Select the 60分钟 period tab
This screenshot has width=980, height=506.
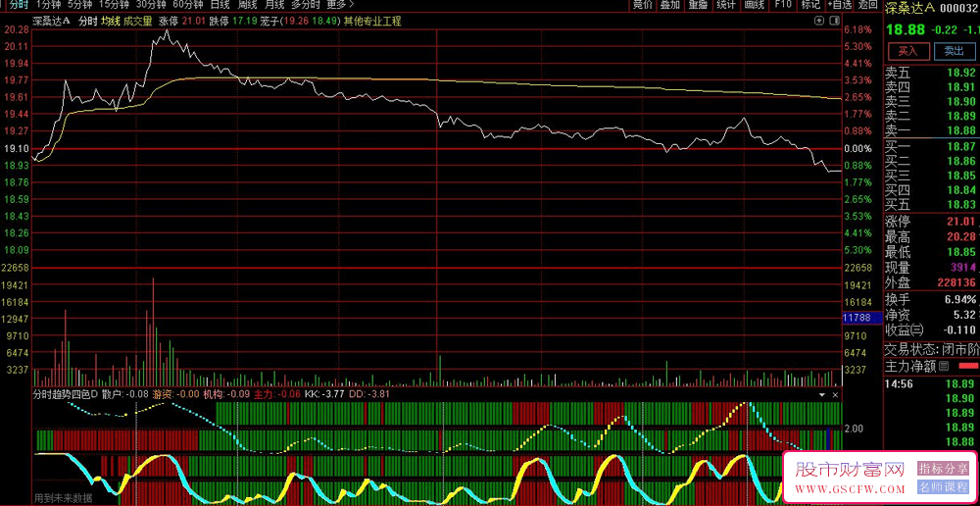pos(188,4)
